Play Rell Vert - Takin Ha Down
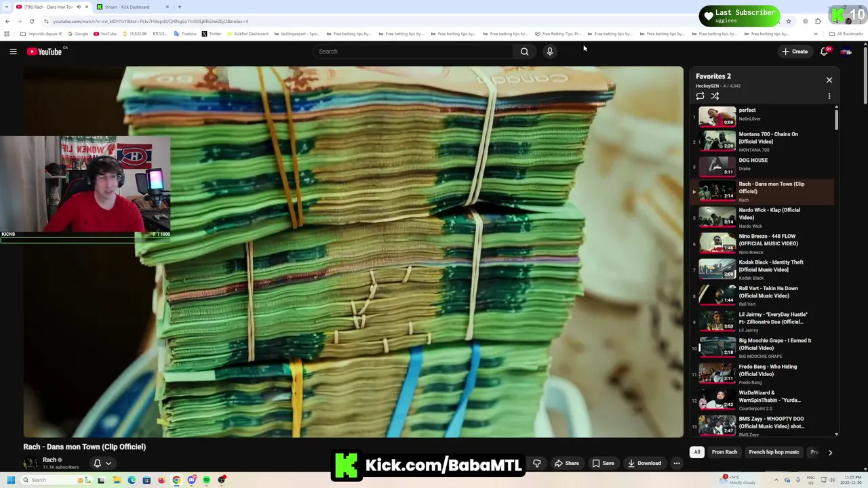868x488 pixels. pos(762,296)
